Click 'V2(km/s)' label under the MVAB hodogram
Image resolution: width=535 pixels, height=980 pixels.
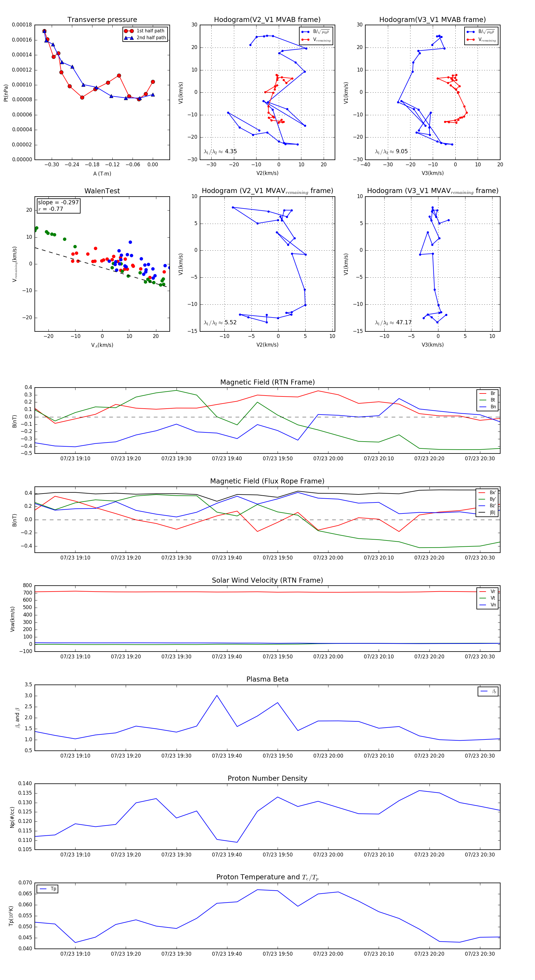coord(267,173)
